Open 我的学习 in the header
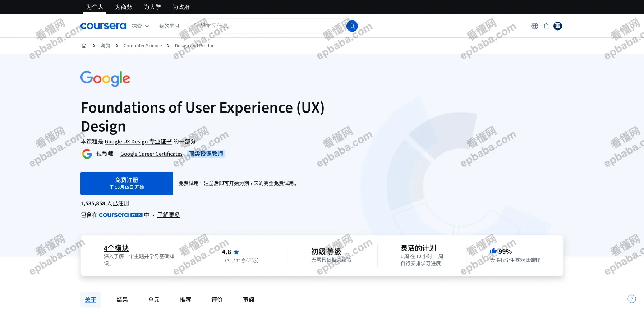Screen dimensions: 644x311 point(169,26)
